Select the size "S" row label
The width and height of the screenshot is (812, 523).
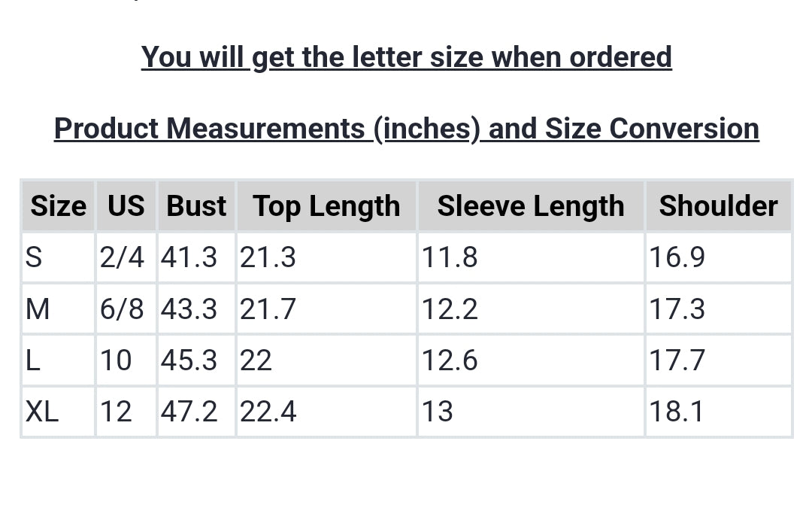pos(34,257)
